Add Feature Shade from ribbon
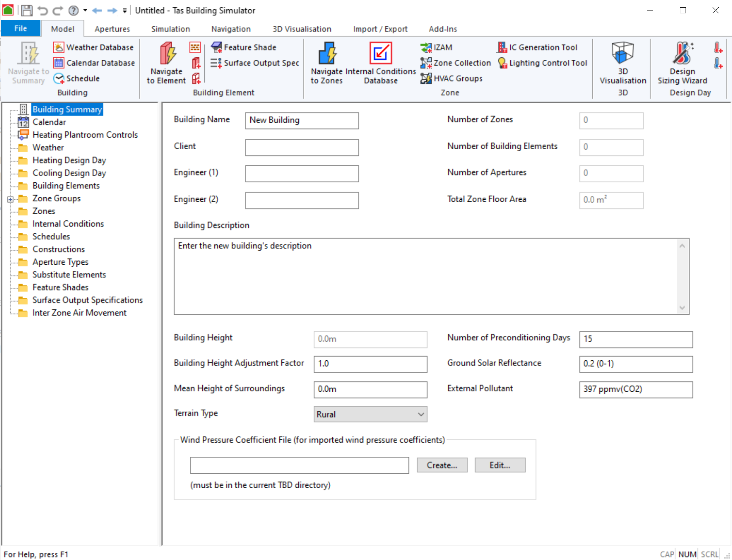The width and height of the screenshot is (732, 560). click(244, 47)
